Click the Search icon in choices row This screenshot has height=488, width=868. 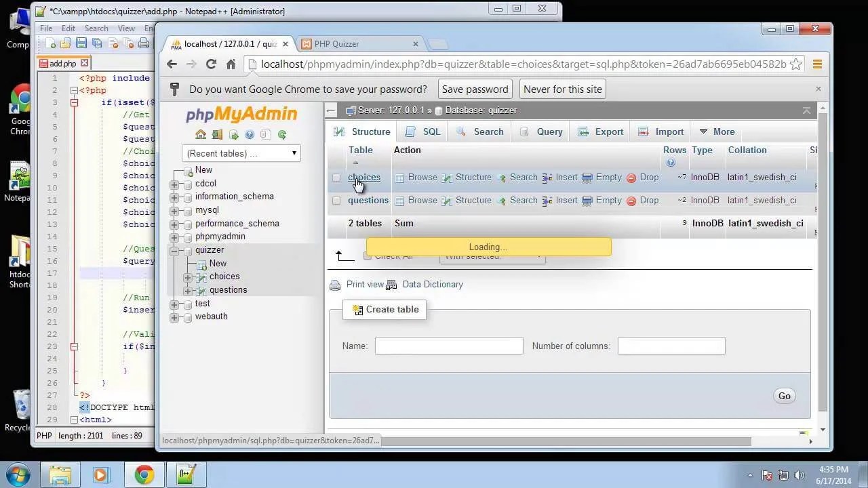(501, 178)
